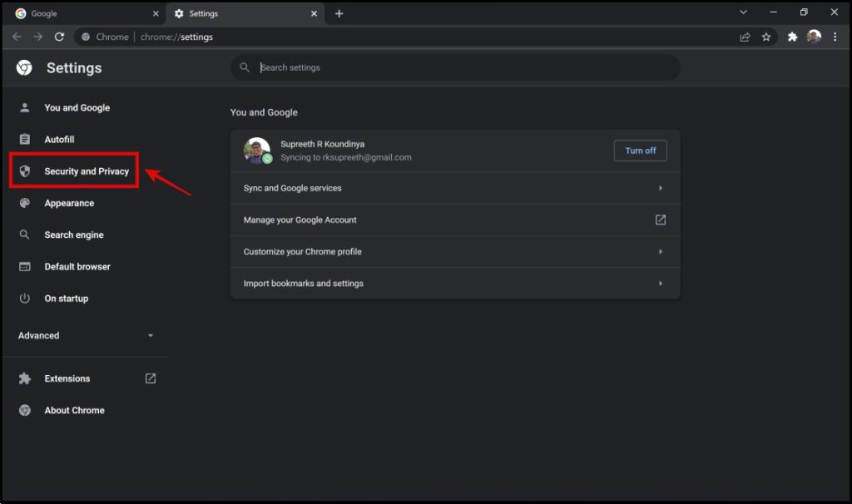Close the Google tab
Image resolution: width=852 pixels, height=504 pixels.
coord(156,13)
